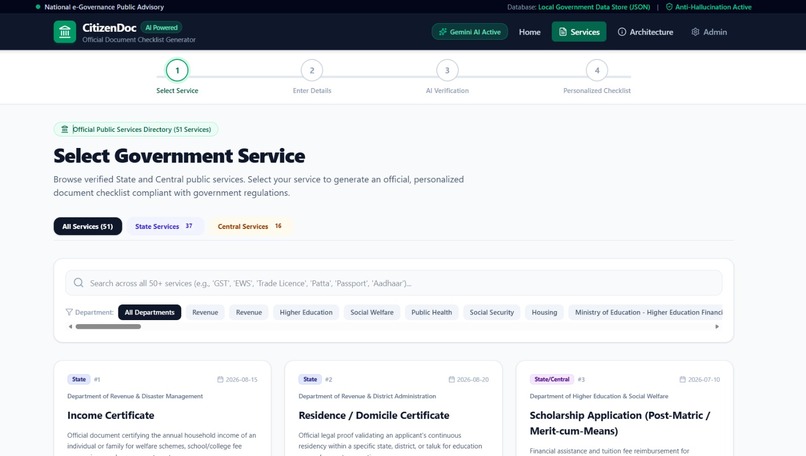Viewport: 806px width, 456px height.
Task: Select the Social Welfare department chip
Action: coord(372,312)
